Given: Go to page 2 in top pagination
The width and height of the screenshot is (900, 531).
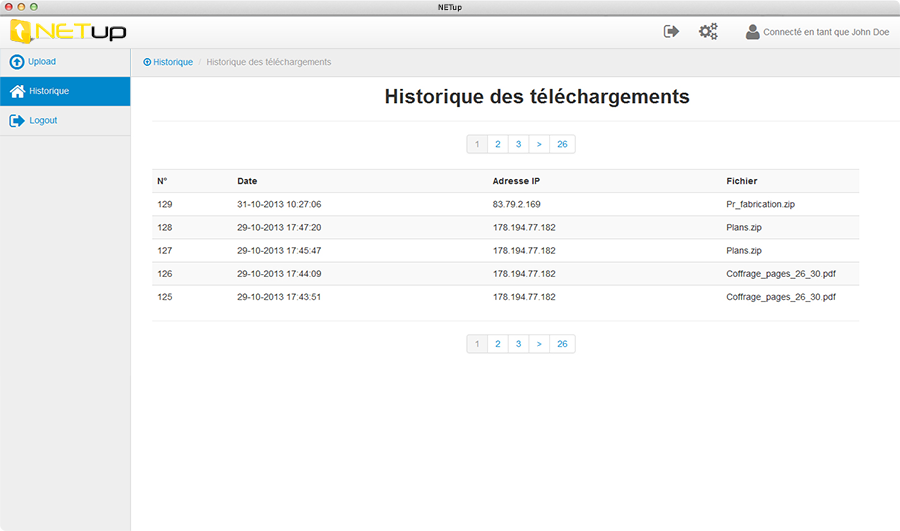Looking at the screenshot, I should (498, 144).
